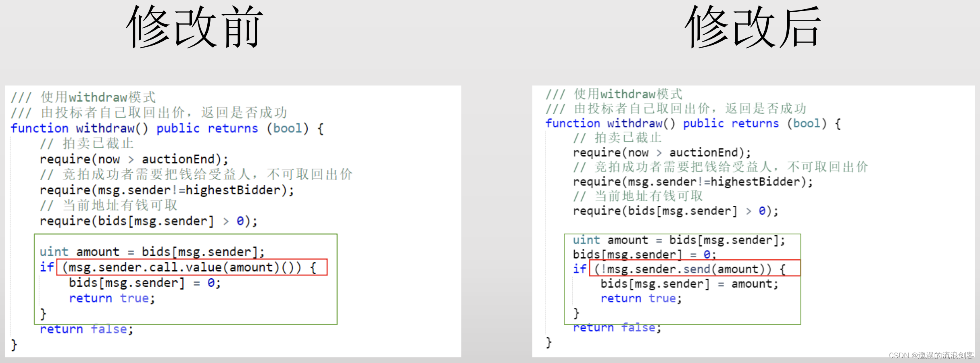Click 'return false;' in the right panel

[617, 328]
